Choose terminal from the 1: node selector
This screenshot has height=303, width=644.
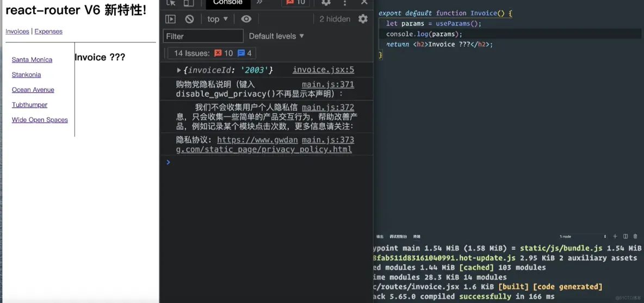pyautogui.click(x=583, y=237)
